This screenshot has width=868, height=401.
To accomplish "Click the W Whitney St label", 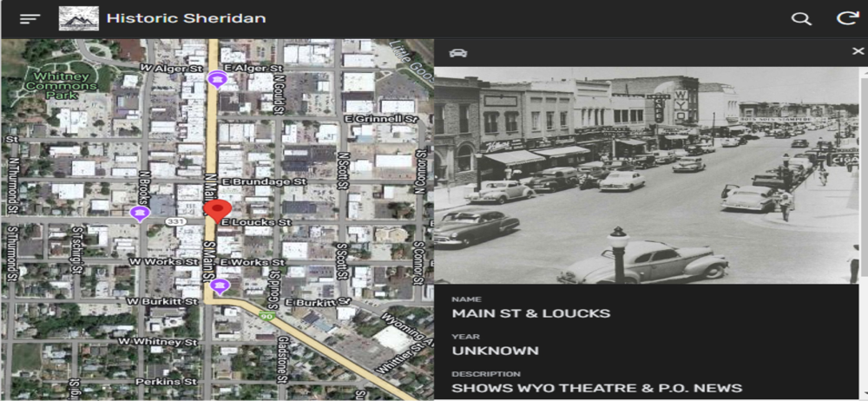I will pos(158,342).
